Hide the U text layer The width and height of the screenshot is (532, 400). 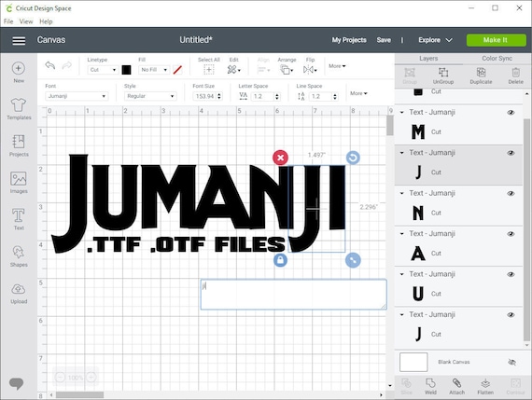pos(511,274)
